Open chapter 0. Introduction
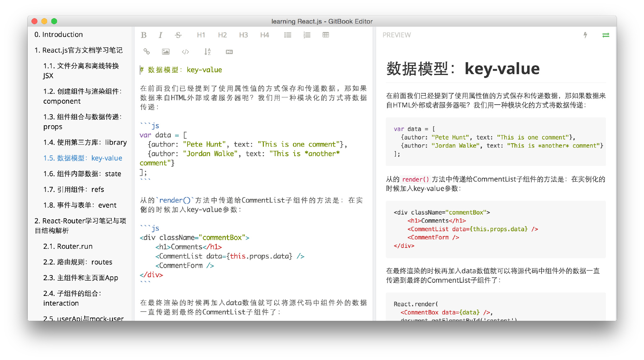644x360 pixels. coord(59,35)
